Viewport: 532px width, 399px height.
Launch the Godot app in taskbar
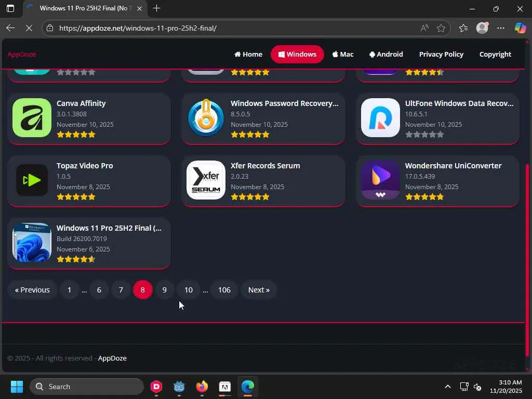coord(179,387)
